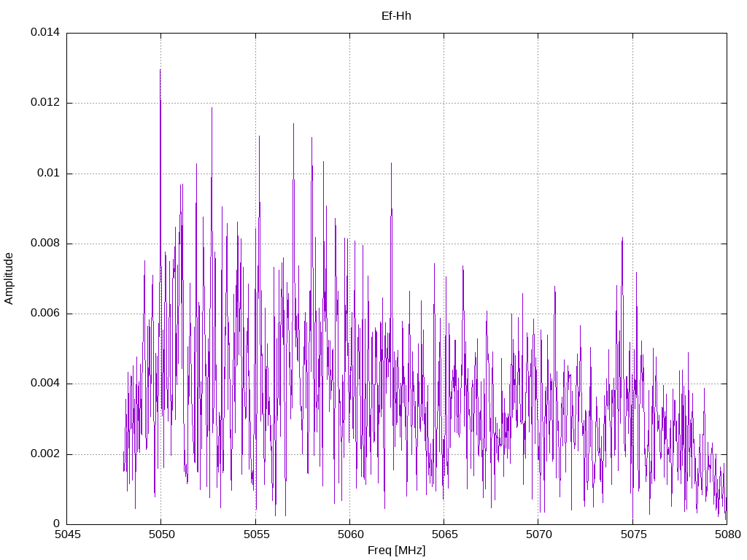Click the x-axis tick label "5045"

click(x=68, y=534)
